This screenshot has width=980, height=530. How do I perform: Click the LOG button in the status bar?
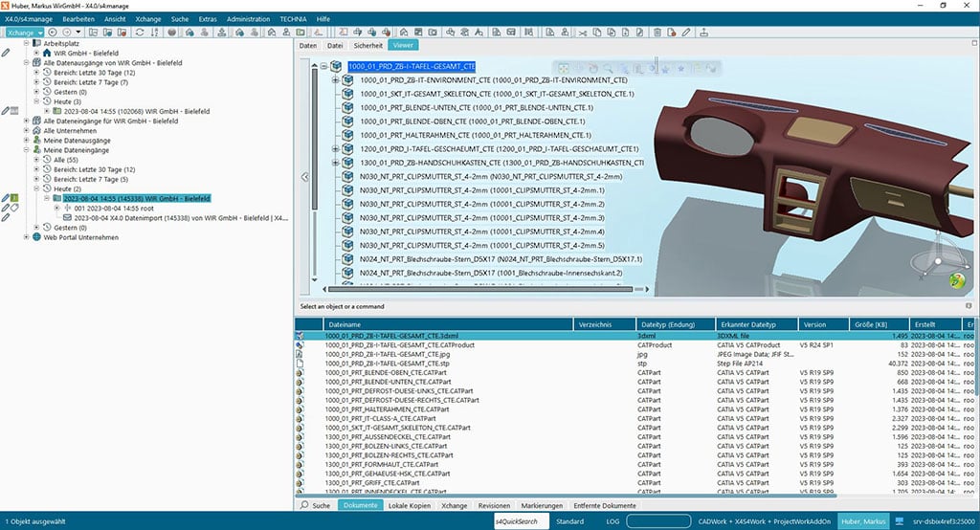tap(612, 520)
